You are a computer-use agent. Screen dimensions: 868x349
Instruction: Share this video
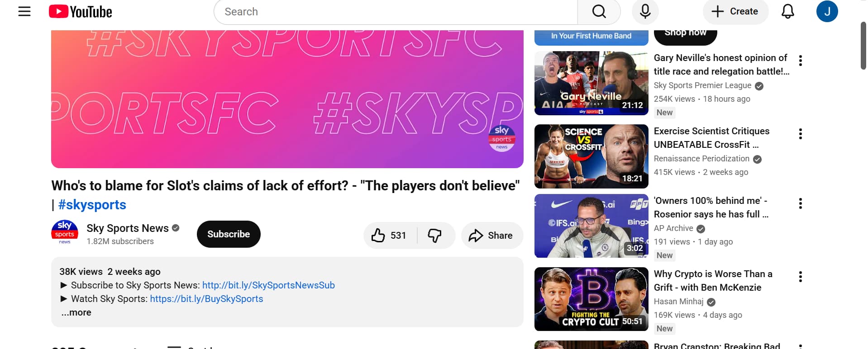click(492, 236)
